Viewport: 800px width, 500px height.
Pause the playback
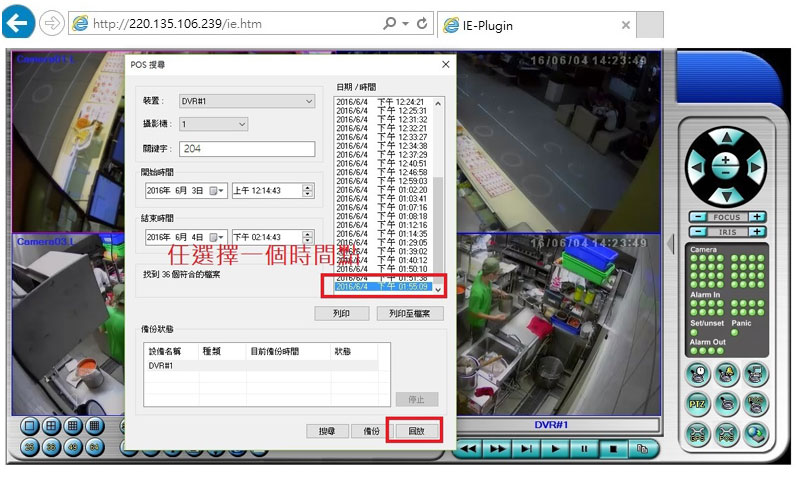(585, 449)
